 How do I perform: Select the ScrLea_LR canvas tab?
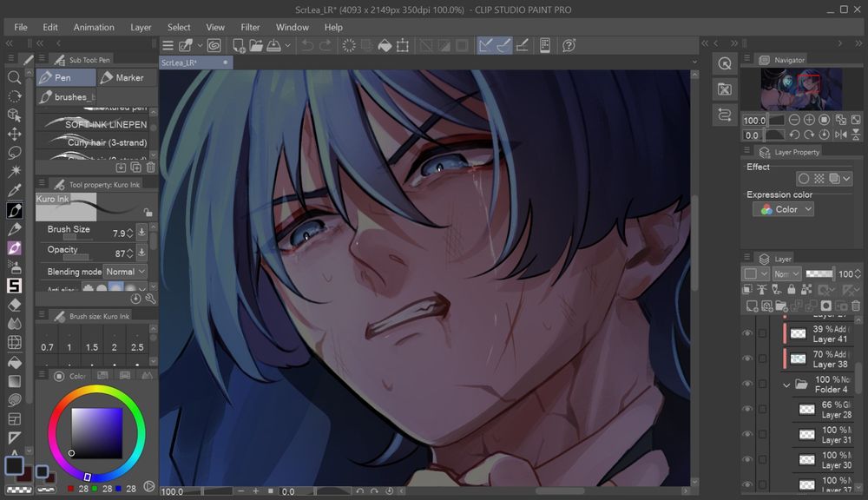coord(195,62)
